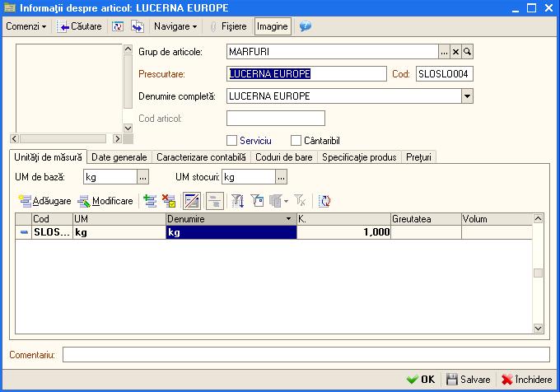Click the Închidere close button

coord(527,379)
